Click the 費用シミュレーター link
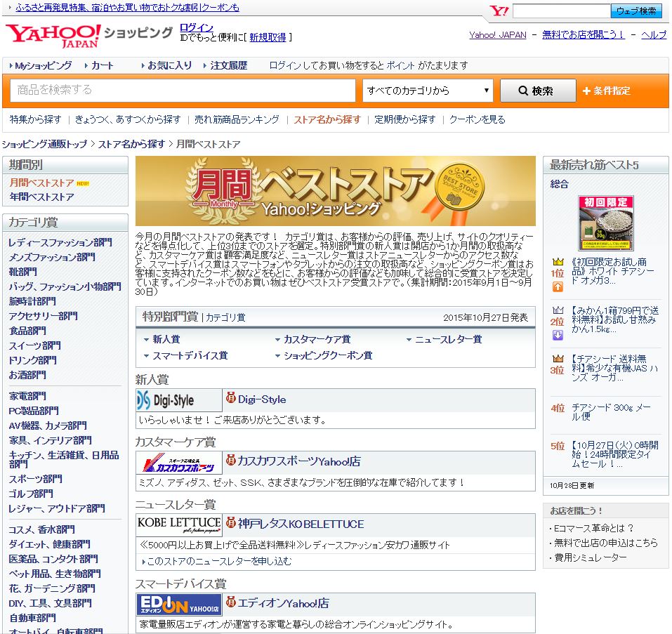Viewport: 672px width, 634px height. (x=591, y=557)
